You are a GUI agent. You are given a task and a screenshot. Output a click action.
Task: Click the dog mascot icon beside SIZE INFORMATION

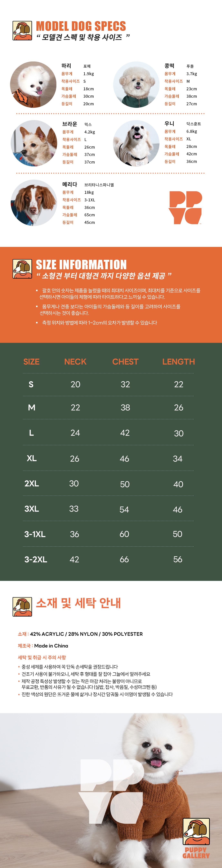(x=22, y=269)
